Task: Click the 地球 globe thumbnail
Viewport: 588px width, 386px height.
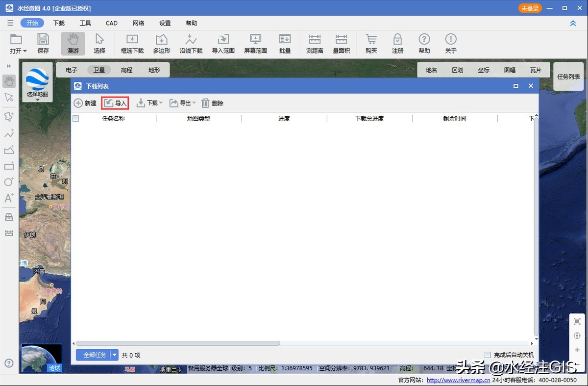Action: (x=42, y=358)
